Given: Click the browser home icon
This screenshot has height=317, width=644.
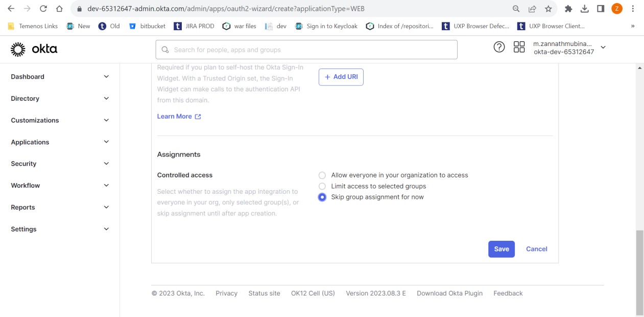Looking at the screenshot, I should click(x=59, y=9).
